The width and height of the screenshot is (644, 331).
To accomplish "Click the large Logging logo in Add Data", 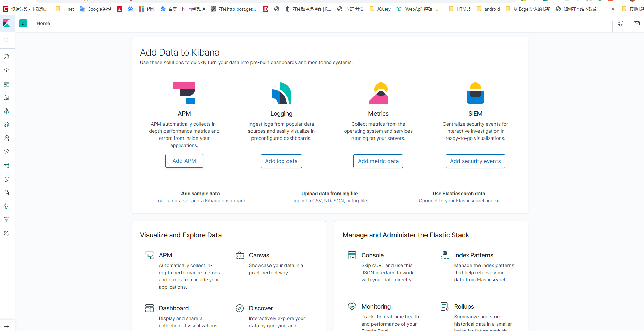I will 281,93.
